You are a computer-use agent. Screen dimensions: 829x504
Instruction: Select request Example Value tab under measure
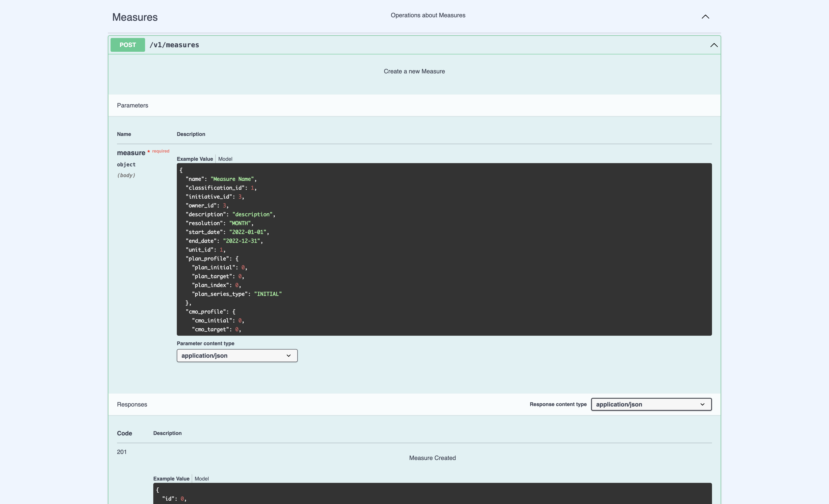[x=195, y=159]
